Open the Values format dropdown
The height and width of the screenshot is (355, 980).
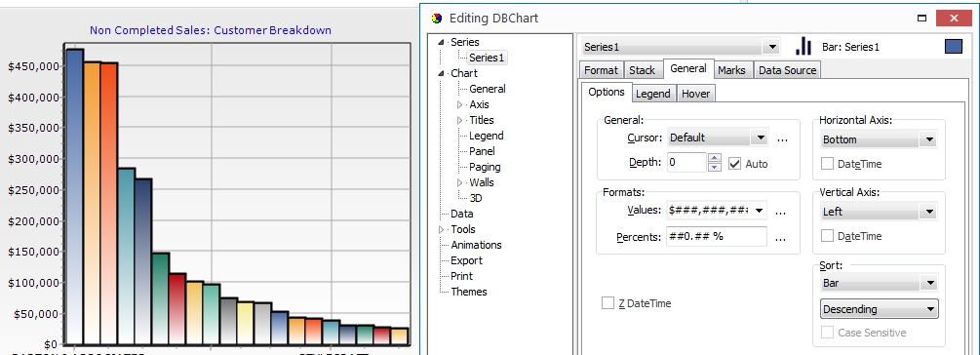(759, 211)
